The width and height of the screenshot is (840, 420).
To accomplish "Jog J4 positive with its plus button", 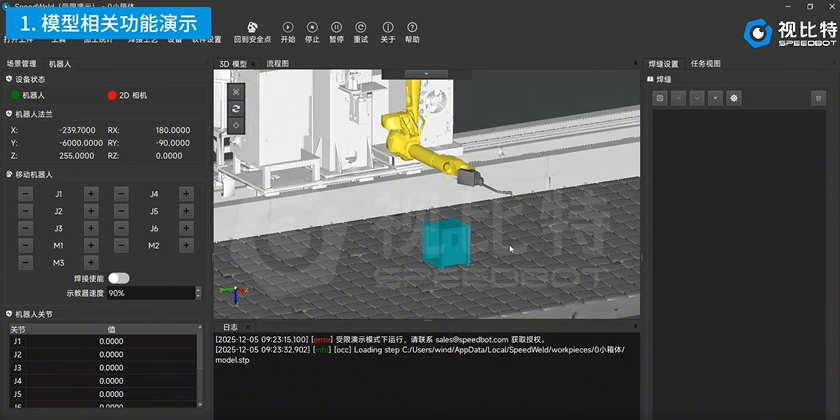I will (186, 194).
